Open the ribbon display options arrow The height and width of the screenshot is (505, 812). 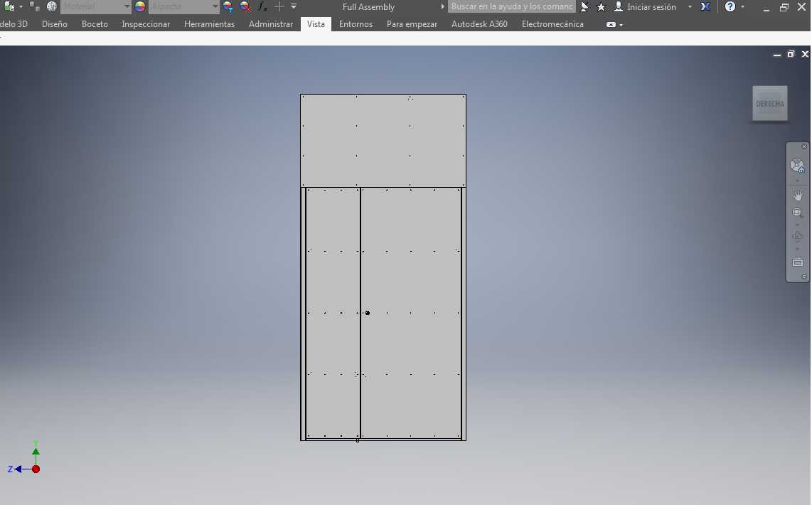click(621, 25)
